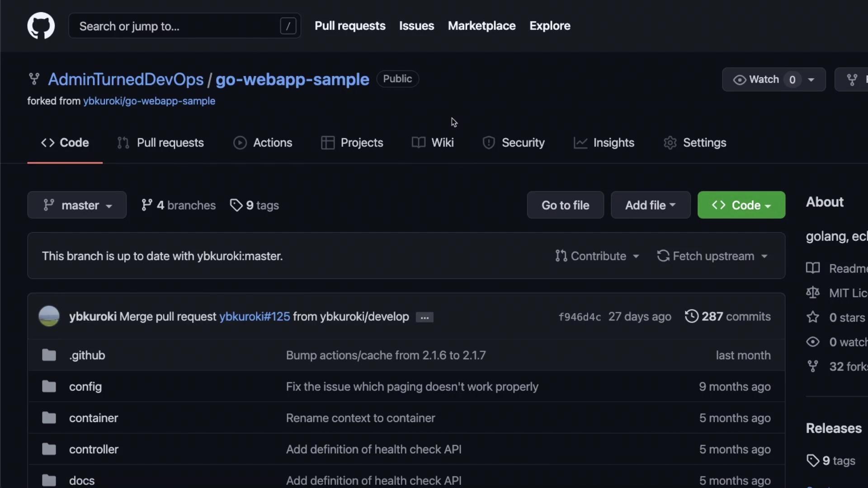Expand the Fetch upstream menu
868x488 pixels.
tap(712, 256)
